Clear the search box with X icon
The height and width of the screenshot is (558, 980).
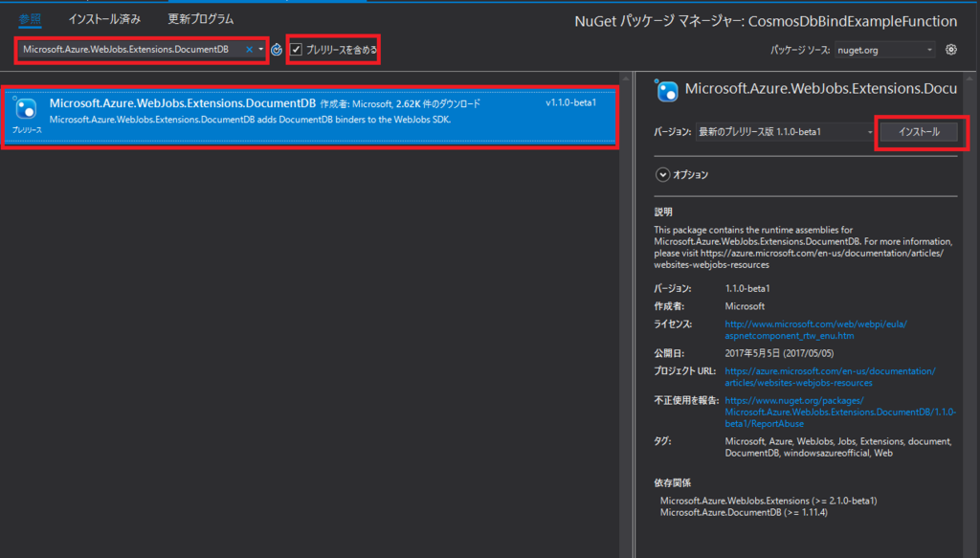[x=249, y=50]
